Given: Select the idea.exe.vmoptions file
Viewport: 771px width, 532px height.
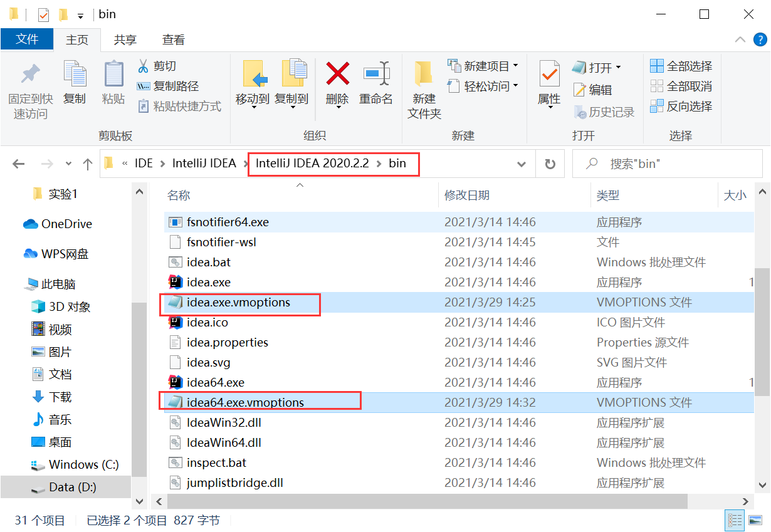Looking at the screenshot, I should pyautogui.click(x=459, y=302).
